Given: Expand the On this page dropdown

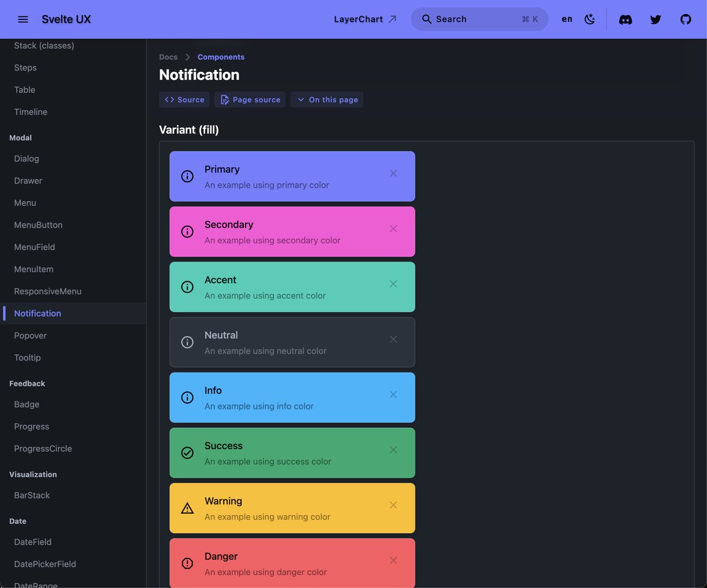Looking at the screenshot, I should pos(327,100).
